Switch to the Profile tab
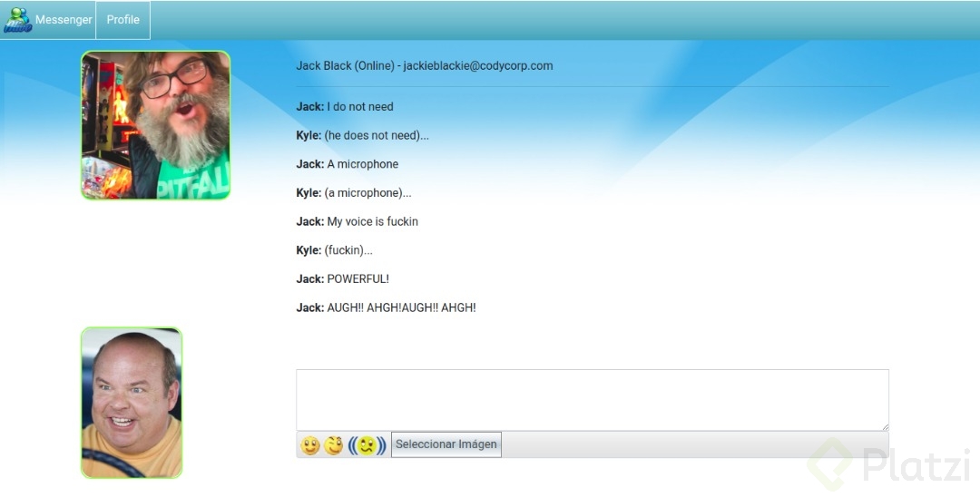 (x=123, y=20)
